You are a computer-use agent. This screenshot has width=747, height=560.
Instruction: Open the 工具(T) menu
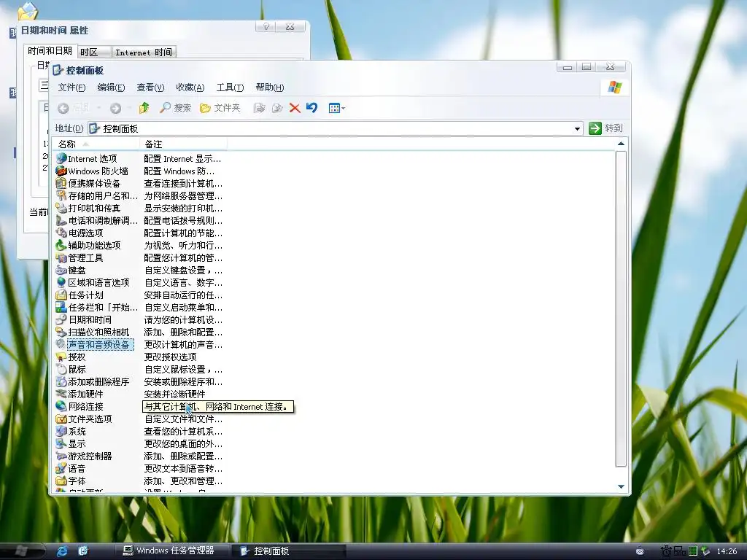[230, 87]
